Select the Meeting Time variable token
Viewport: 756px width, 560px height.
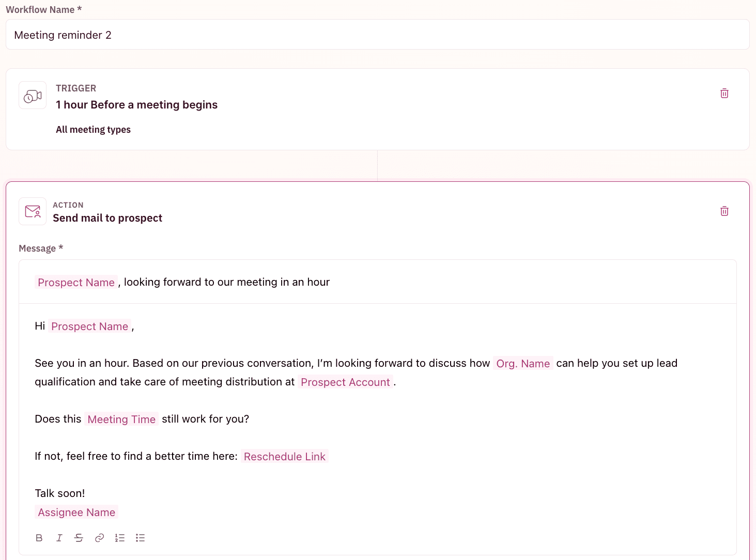[x=121, y=419]
